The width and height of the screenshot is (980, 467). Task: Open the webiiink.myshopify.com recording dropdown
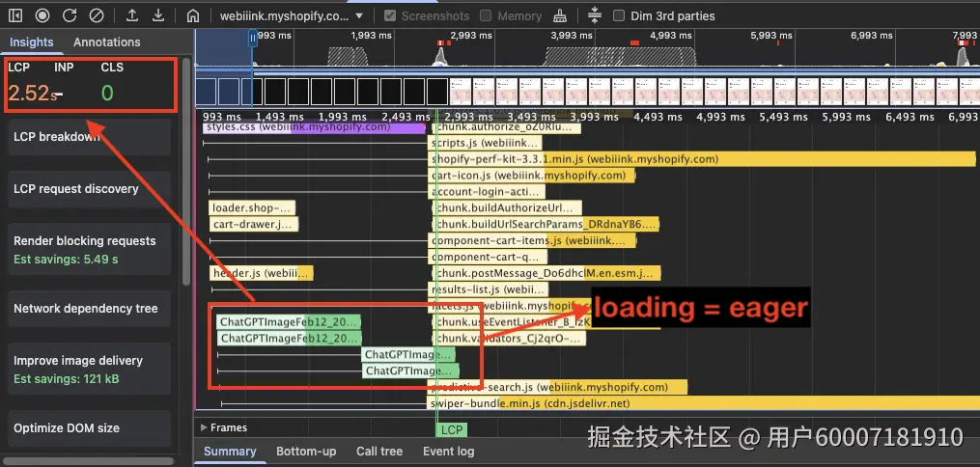pyautogui.click(x=292, y=16)
